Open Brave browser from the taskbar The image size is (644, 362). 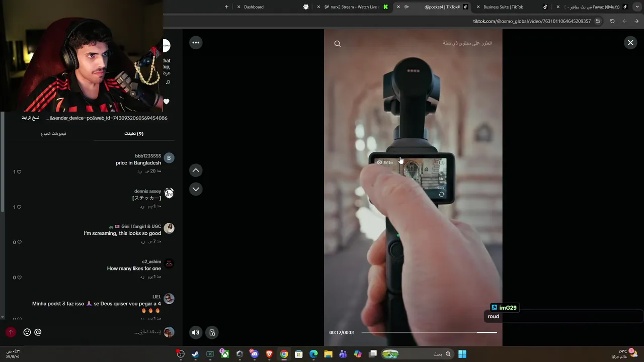(269, 354)
